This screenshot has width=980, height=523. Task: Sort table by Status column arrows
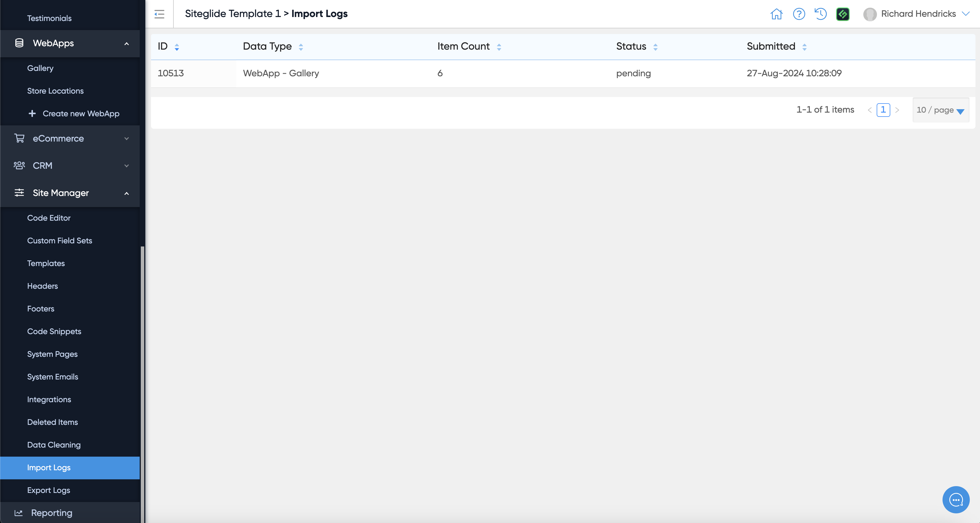(655, 47)
